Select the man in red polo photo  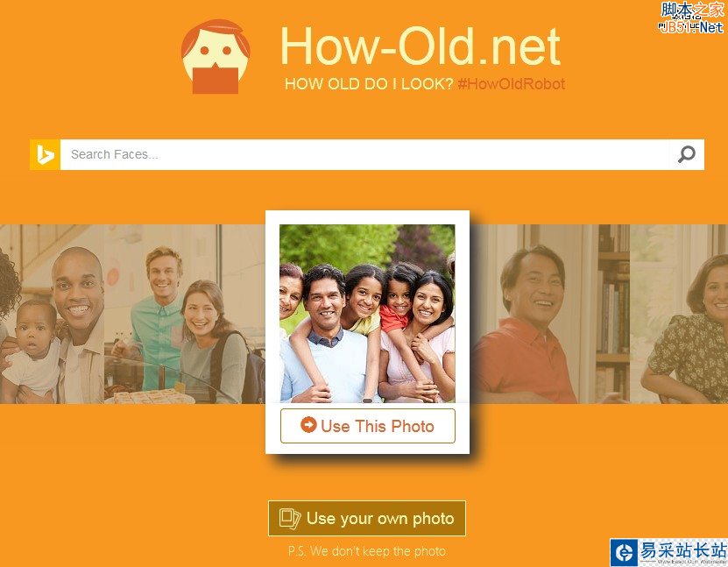(550, 314)
